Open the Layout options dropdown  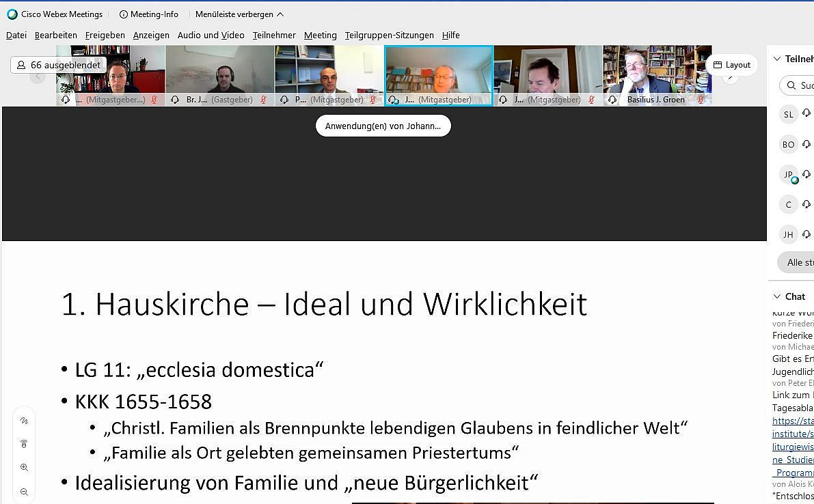click(x=731, y=65)
